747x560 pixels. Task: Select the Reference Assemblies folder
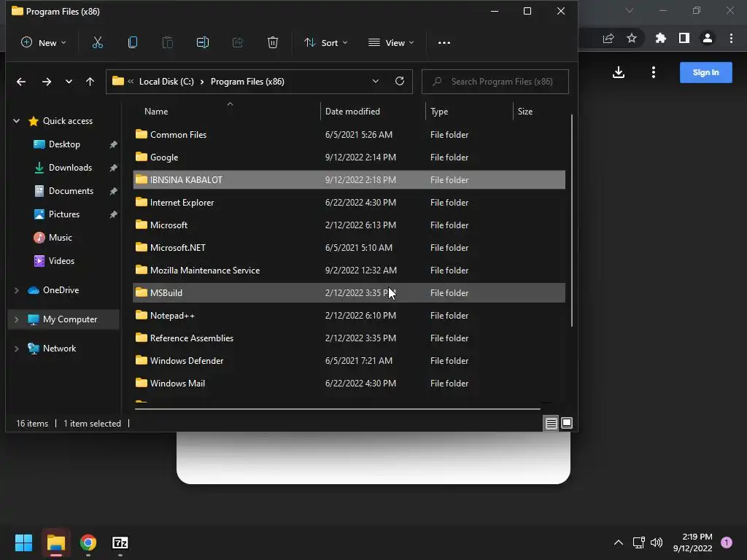(x=349, y=338)
